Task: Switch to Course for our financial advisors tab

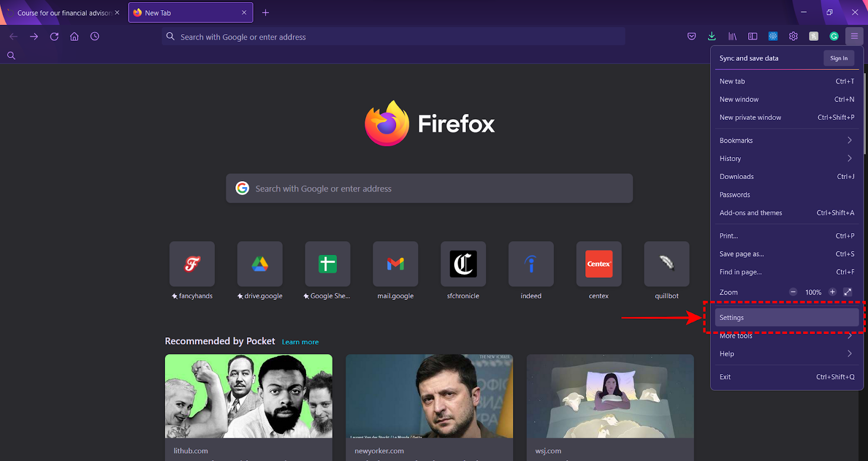Action: click(x=63, y=12)
